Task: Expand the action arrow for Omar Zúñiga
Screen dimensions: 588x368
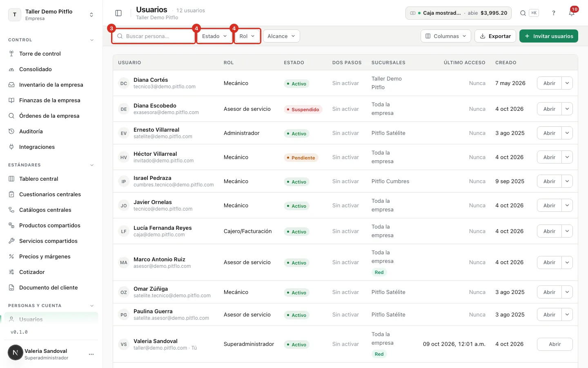Action: point(567,292)
